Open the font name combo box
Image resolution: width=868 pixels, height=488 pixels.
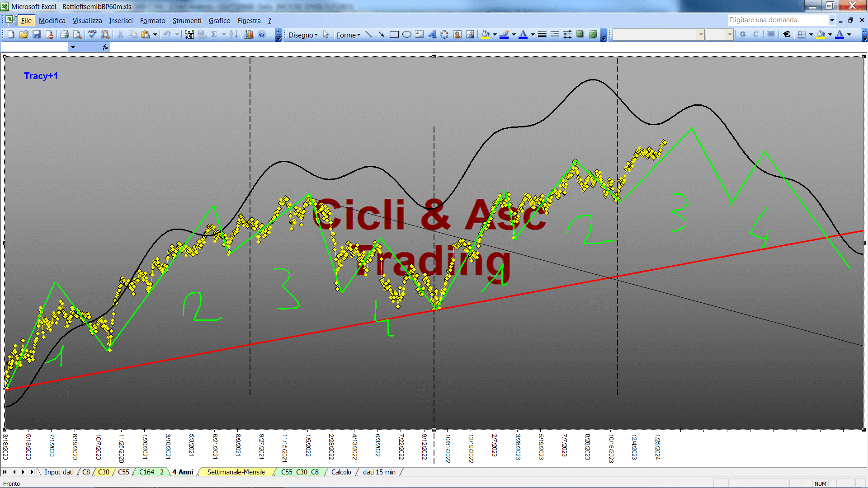coord(658,34)
